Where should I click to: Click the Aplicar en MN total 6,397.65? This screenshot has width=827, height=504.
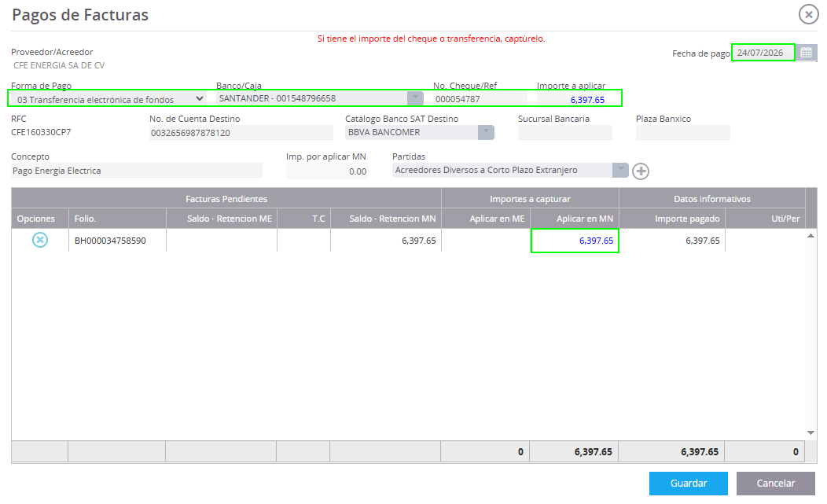[594, 452]
